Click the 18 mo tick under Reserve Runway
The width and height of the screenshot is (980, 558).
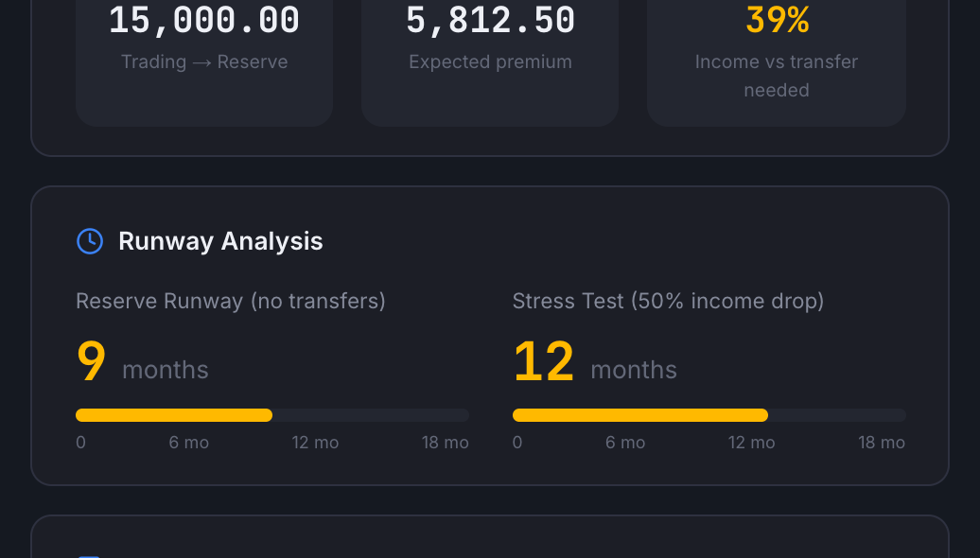[446, 443]
